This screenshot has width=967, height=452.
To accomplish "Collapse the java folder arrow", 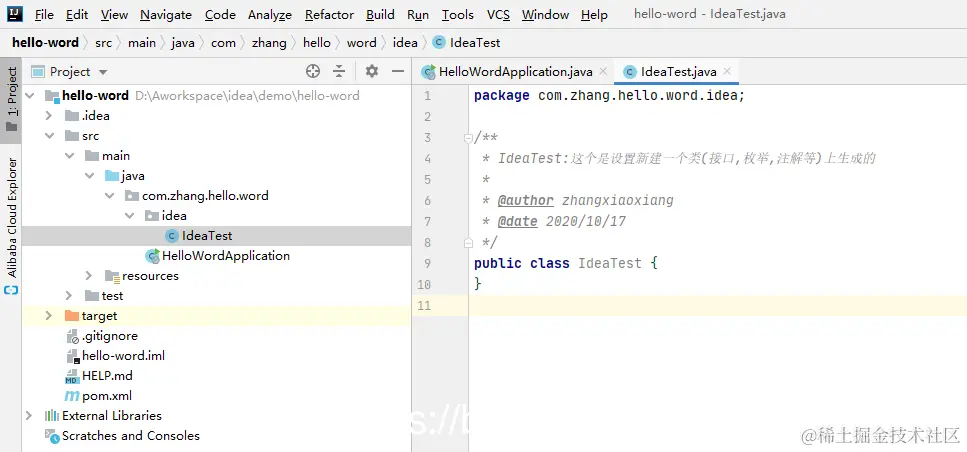I will (x=90, y=176).
